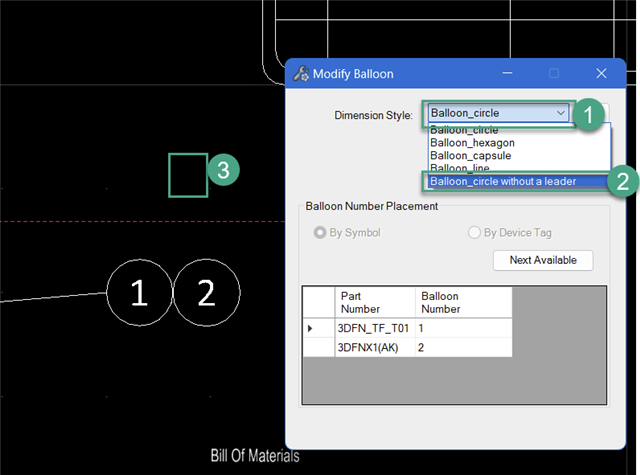Choose the By Device Tag radio button
Image resolution: width=640 pixels, height=475 pixels.
pos(475,233)
